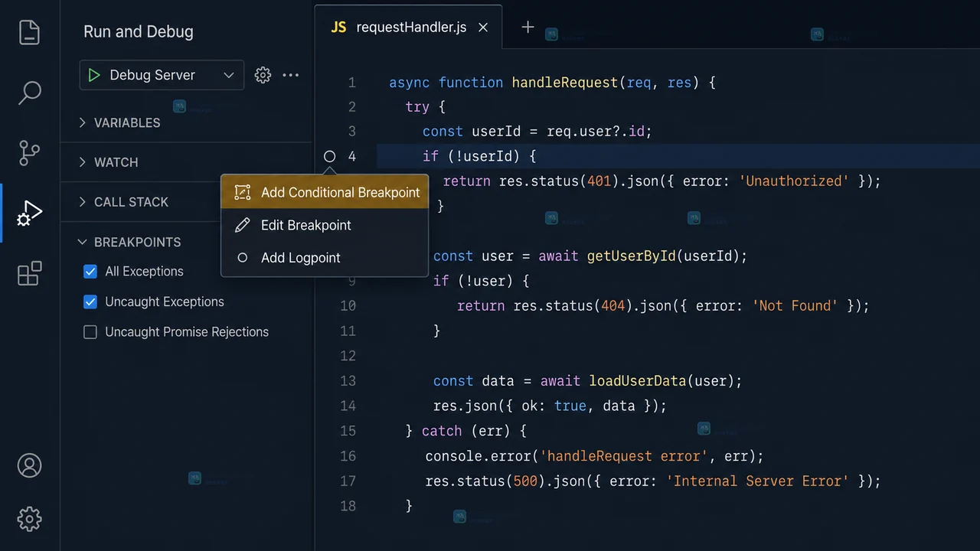Screen dimensions: 980x551
Task: Click the 'Not Found' string literal
Action: [795, 306]
